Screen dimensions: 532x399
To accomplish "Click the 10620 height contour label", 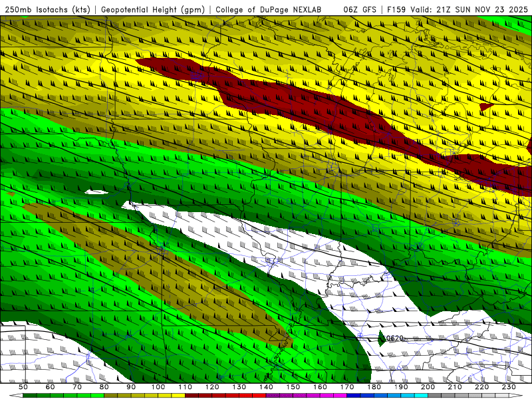I will tap(393, 338).
